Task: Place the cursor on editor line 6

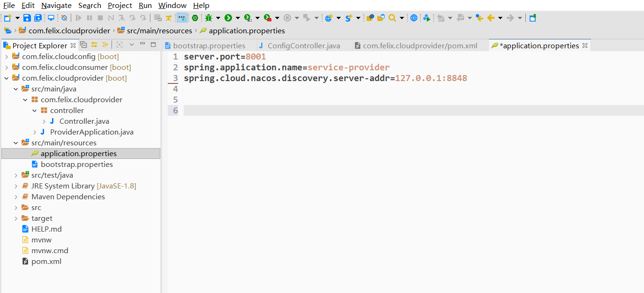Action: [413, 111]
